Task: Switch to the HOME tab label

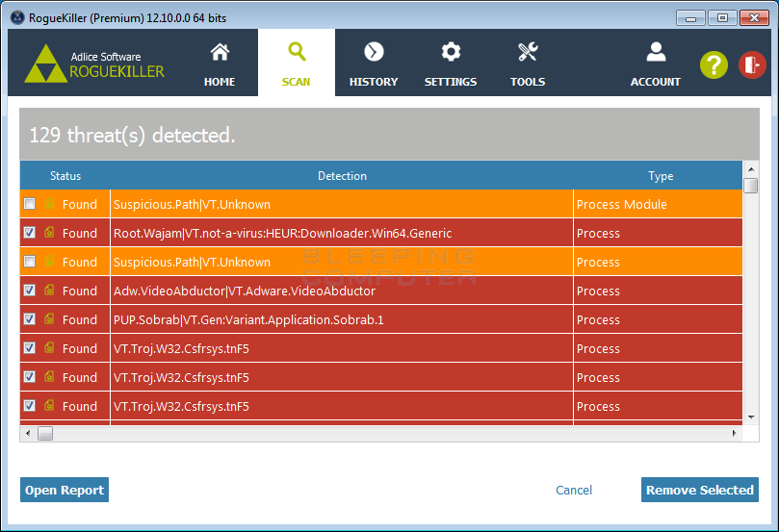Action: click(x=220, y=82)
